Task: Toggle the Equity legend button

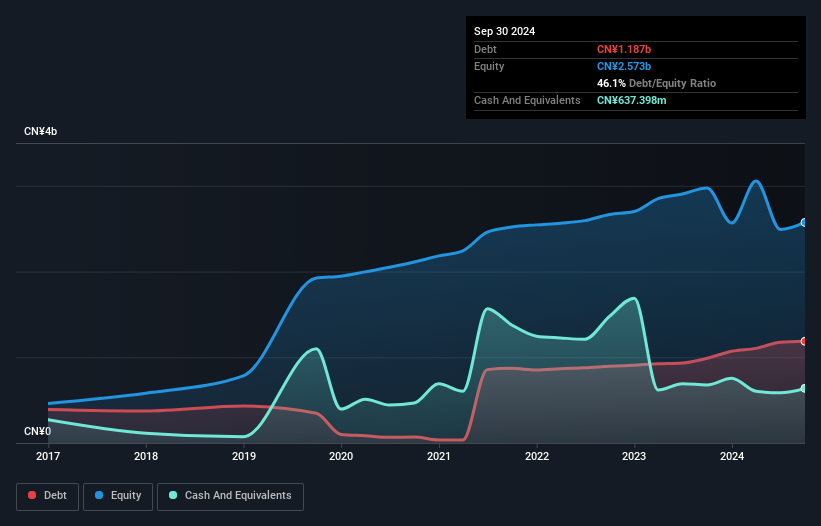Action: [118, 496]
